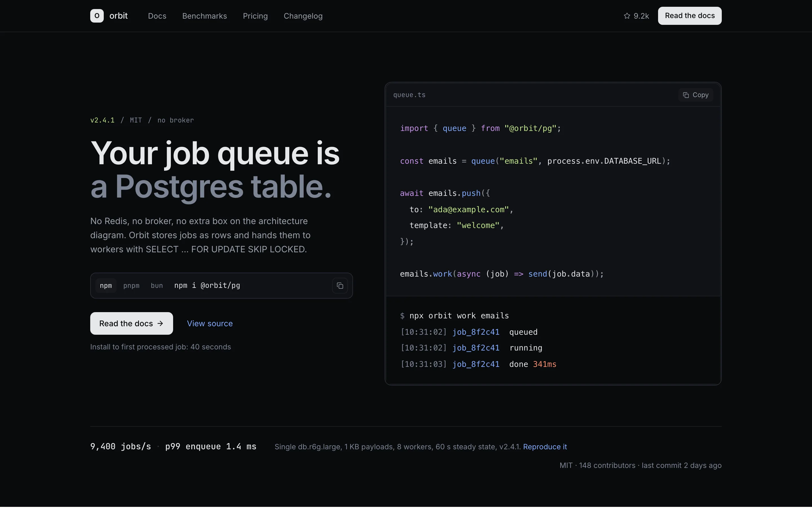Switch to the pnpm tab
The width and height of the screenshot is (812, 508).
pyautogui.click(x=131, y=286)
